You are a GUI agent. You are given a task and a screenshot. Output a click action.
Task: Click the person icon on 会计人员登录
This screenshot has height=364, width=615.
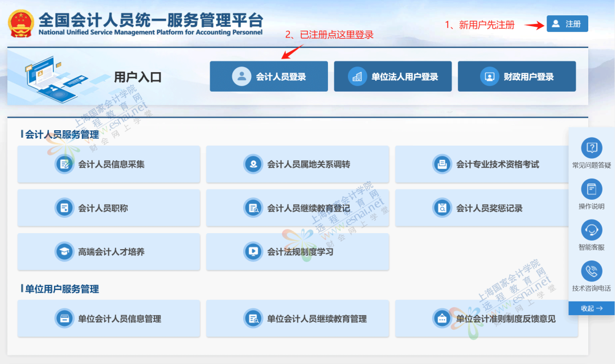tap(241, 76)
